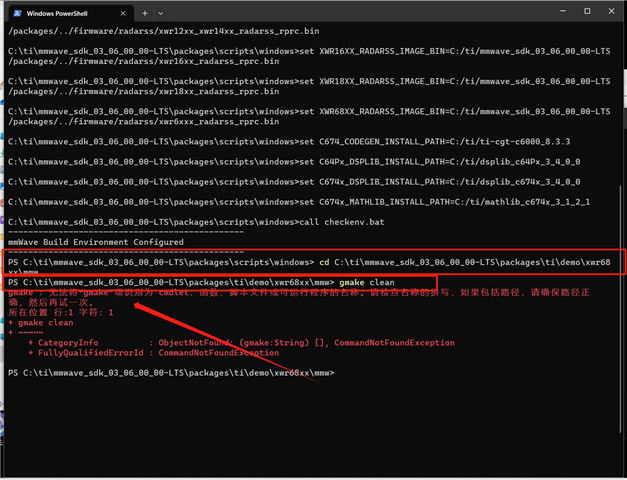Click the 'gmake clean' command at the prompt
The height and width of the screenshot is (480, 627).
(367, 282)
